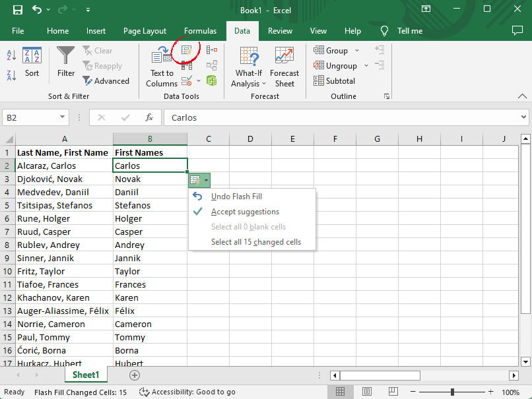The width and height of the screenshot is (532, 399).
Task: Choose Undo Flash Fill
Action: click(252, 197)
